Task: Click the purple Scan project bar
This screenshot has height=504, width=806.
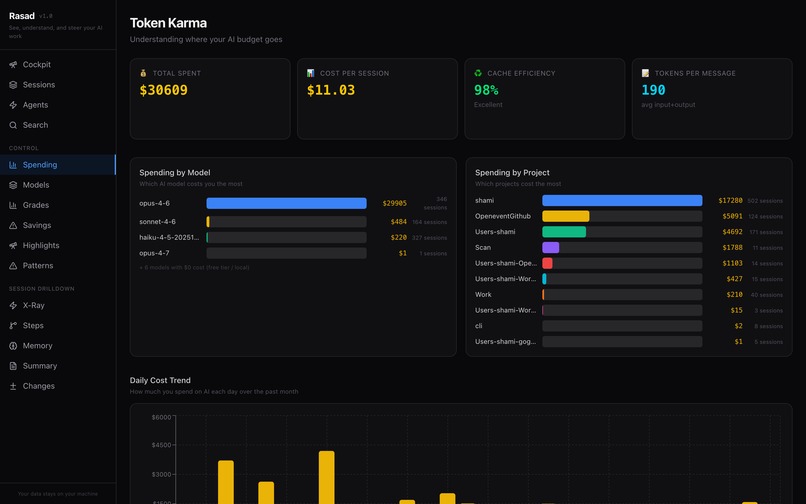Action: (551, 247)
